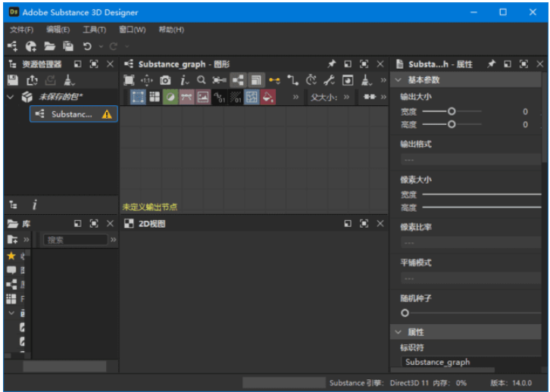Click the info 'i' icon below the explorer
This screenshot has width=550, height=392.
(34, 204)
